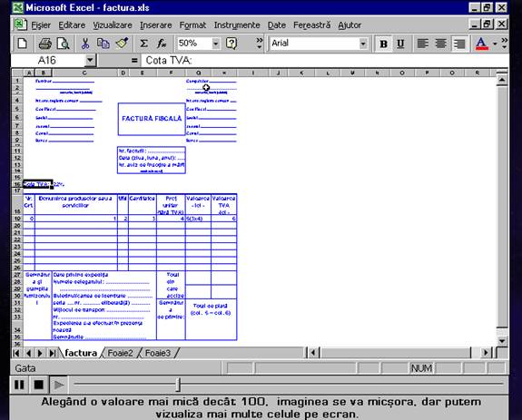
Task: Minimize the workbook window inside Excel
Action: click(476, 24)
